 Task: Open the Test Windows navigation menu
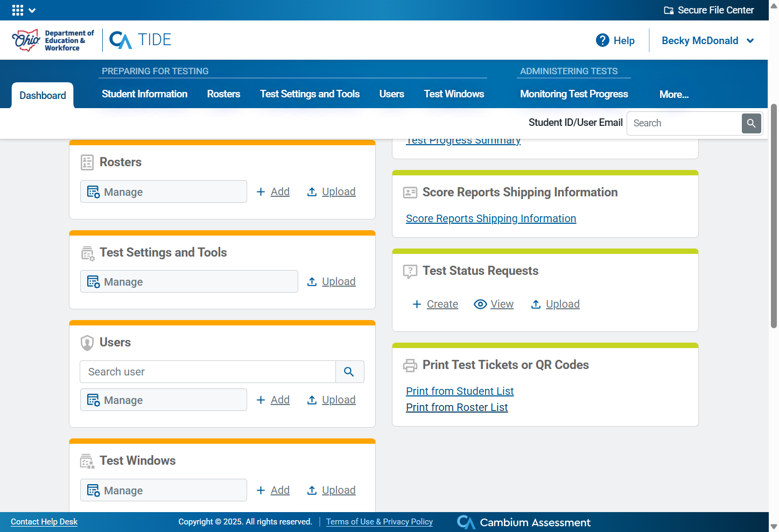(454, 94)
